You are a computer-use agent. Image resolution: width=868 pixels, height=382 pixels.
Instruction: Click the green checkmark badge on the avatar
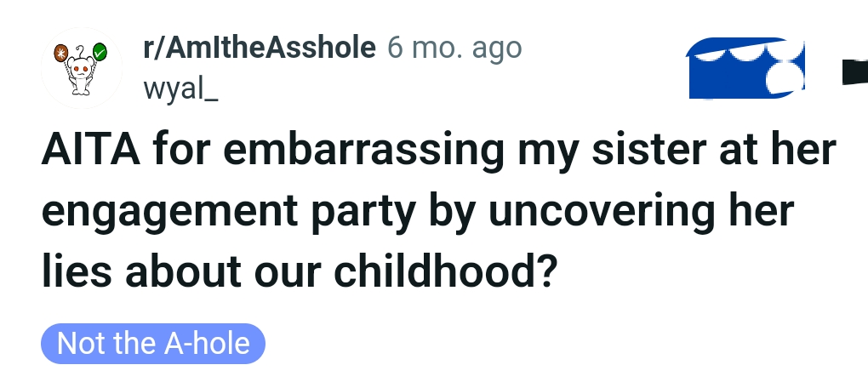coord(100,53)
